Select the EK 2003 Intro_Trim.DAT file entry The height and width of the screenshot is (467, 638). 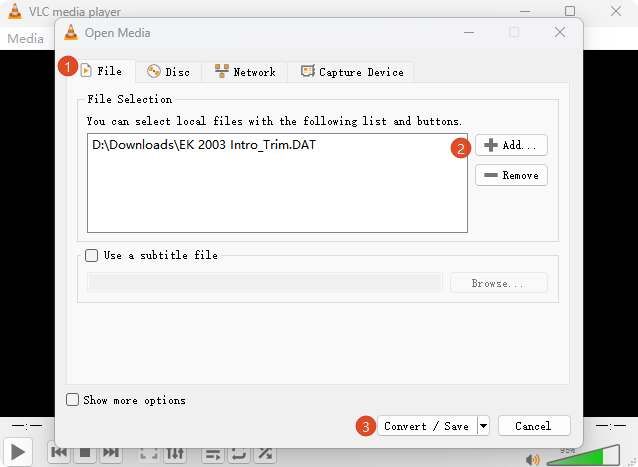pos(204,145)
